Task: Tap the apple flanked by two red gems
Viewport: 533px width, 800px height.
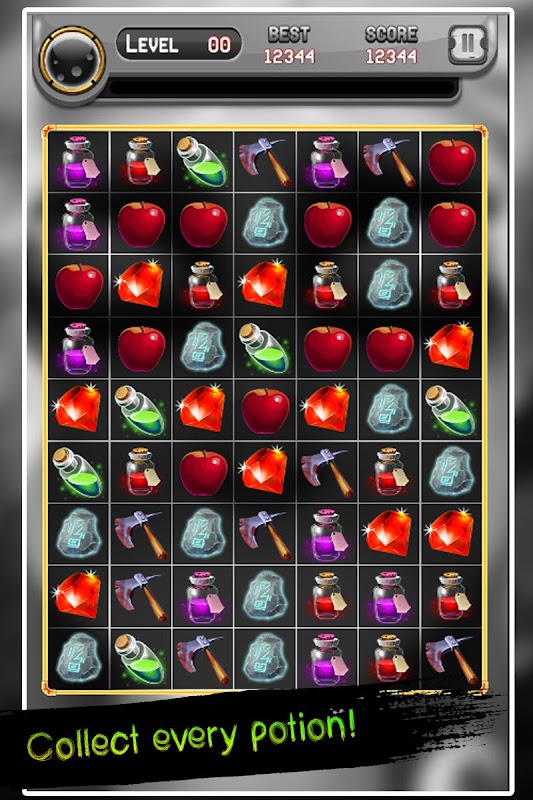Action: point(265,410)
